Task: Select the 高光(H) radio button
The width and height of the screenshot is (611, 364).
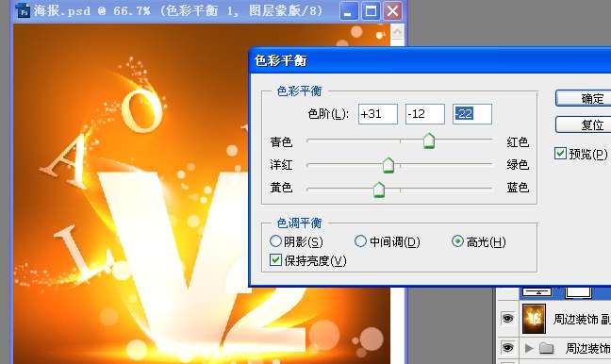Action: click(457, 241)
